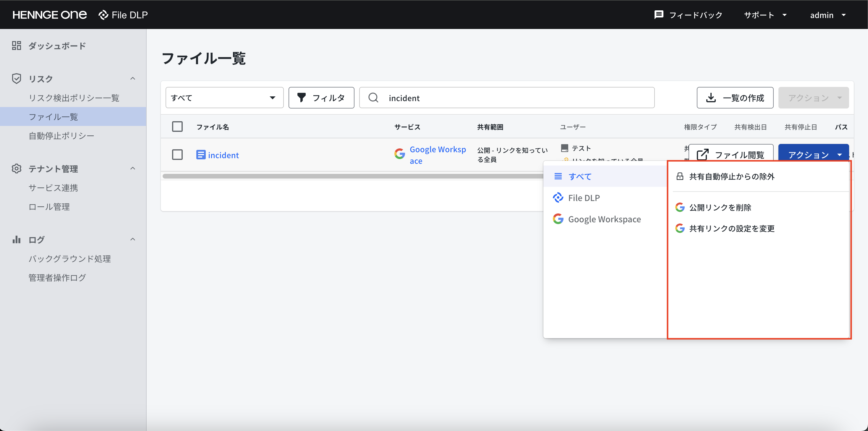The height and width of the screenshot is (431, 868).
Task: Click the search field containing incident
Action: coord(507,98)
